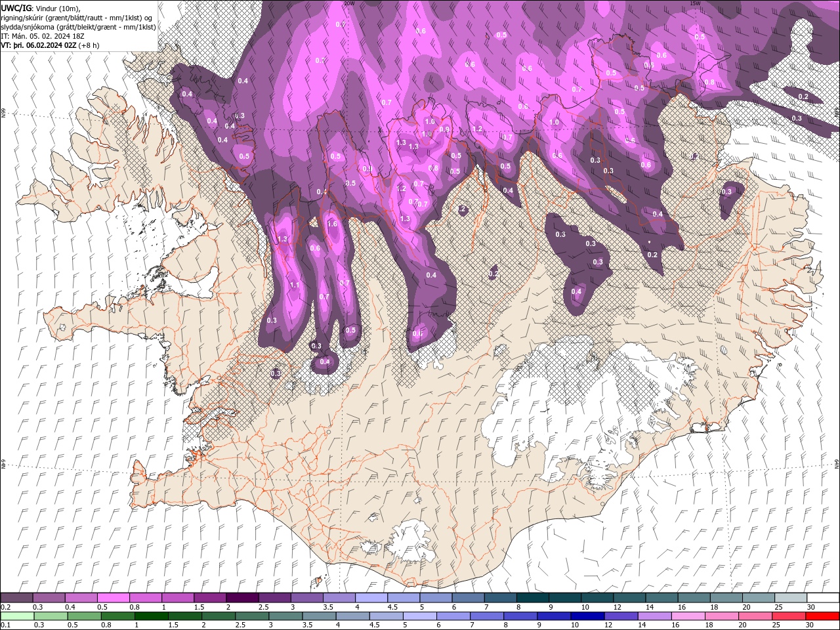Select the snow legend swatch between 12 and 14
Image resolution: width=840 pixels, height=630 pixels.
pos(628,598)
